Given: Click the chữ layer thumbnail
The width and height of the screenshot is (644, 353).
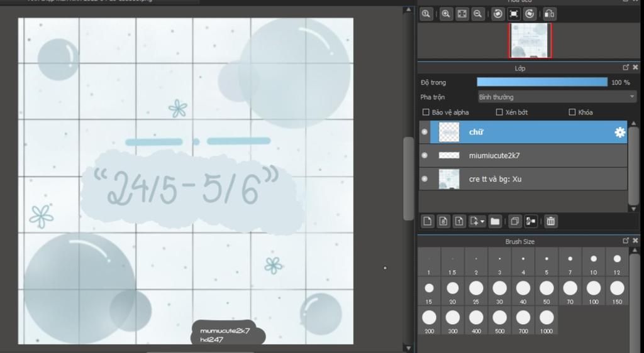Looking at the screenshot, I should coord(449,132).
